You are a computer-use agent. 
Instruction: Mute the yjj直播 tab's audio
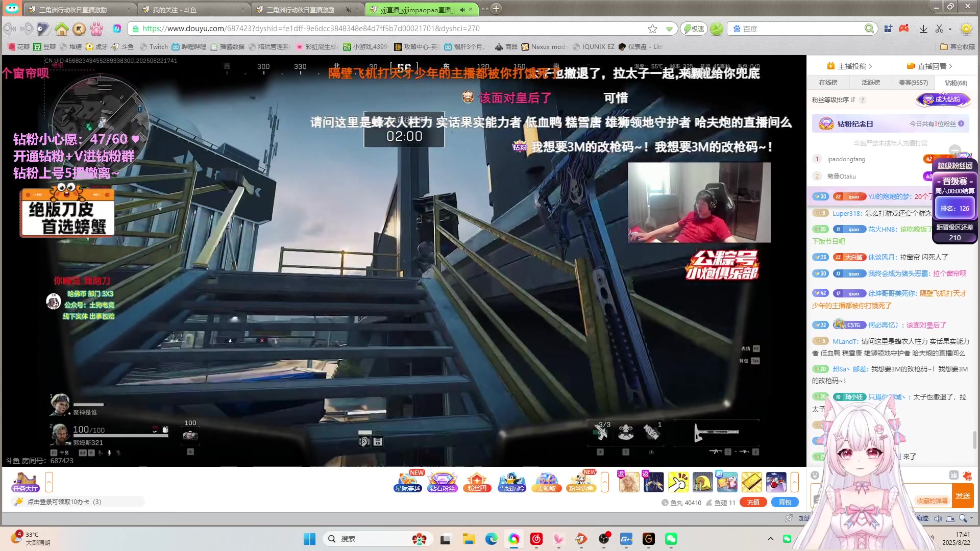coord(462,9)
